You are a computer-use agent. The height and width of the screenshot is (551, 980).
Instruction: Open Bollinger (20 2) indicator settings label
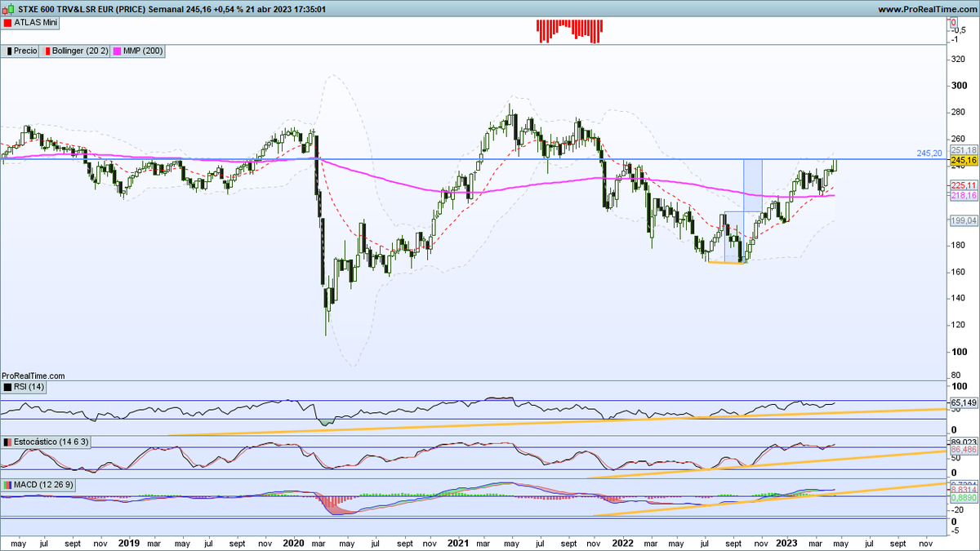tap(80, 51)
